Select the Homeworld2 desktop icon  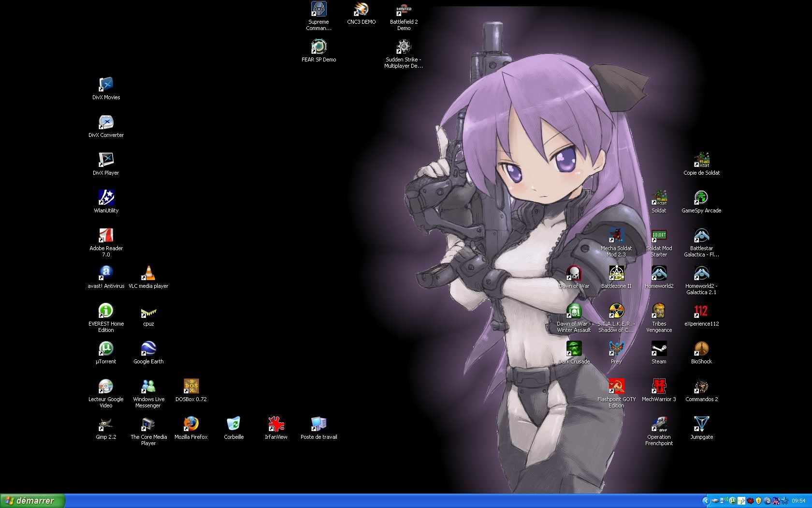[x=659, y=273]
